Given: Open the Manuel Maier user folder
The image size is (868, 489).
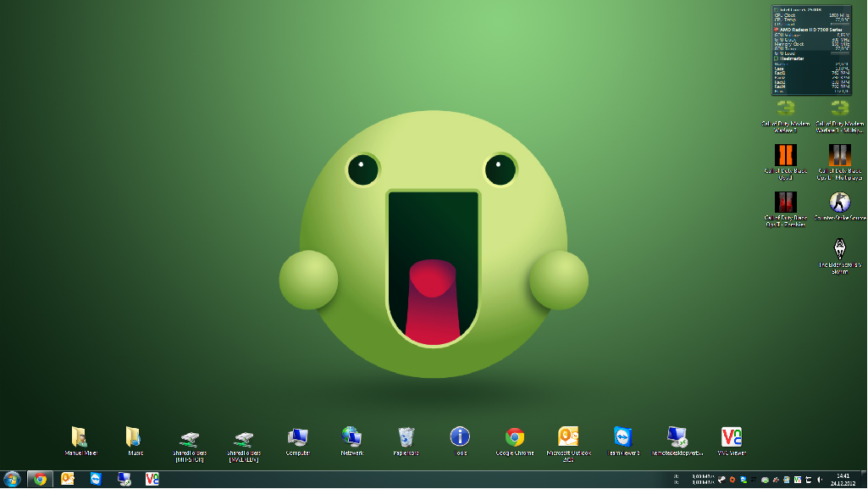Looking at the screenshot, I should (x=80, y=437).
